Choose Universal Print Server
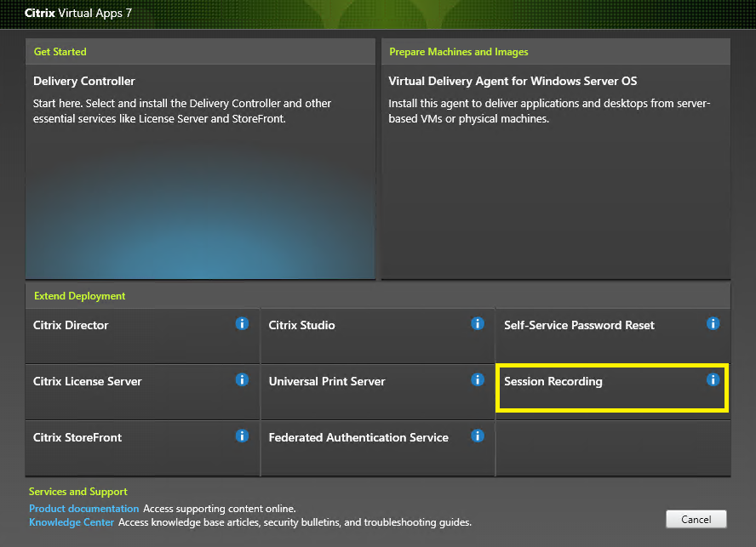 point(377,392)
